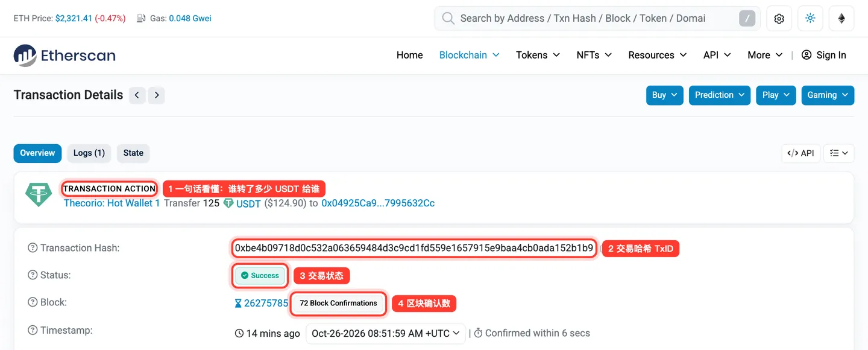The image size is (868, 350).
Task: Expand the NFTs menu
Action: (594, 55)
